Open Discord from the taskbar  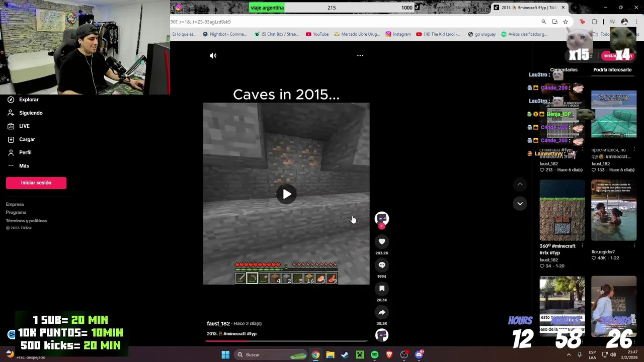coord(419,355)
